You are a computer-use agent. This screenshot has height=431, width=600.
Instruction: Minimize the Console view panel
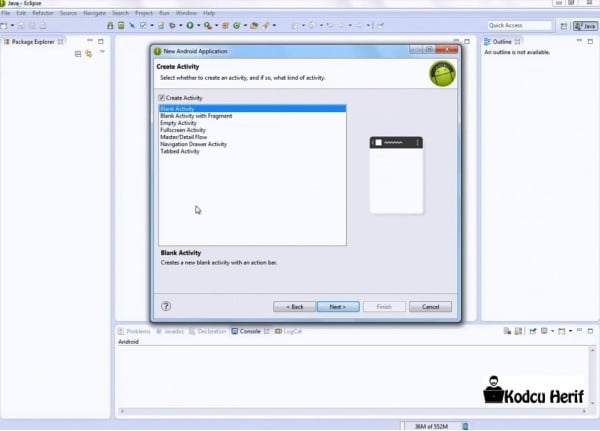click(579, 330)
